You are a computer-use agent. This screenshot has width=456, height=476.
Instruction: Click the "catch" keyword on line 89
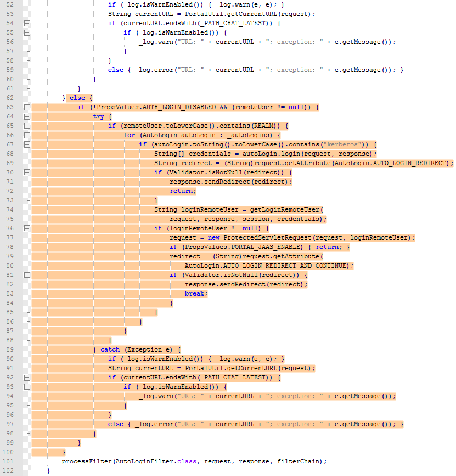110,349
